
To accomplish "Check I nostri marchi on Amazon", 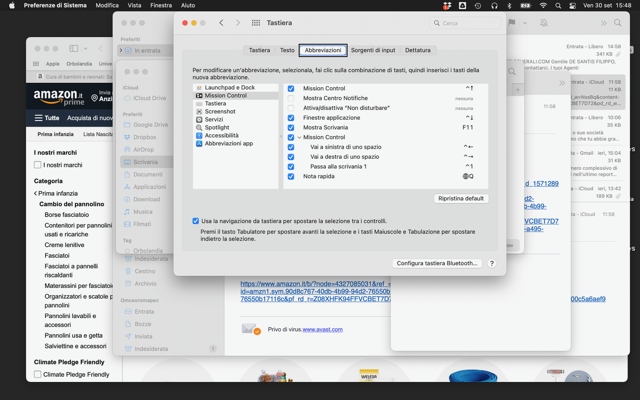I will (x=38, y=165).
